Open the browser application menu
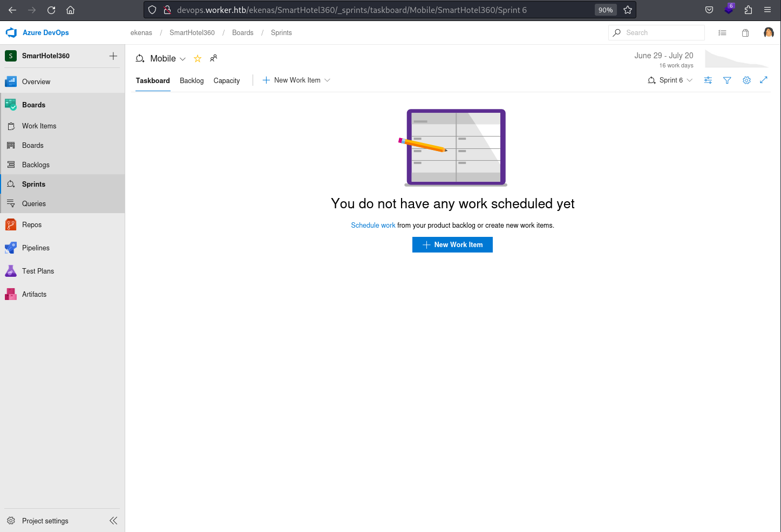This screenshot has width=781, height=532. coord(768,10)
